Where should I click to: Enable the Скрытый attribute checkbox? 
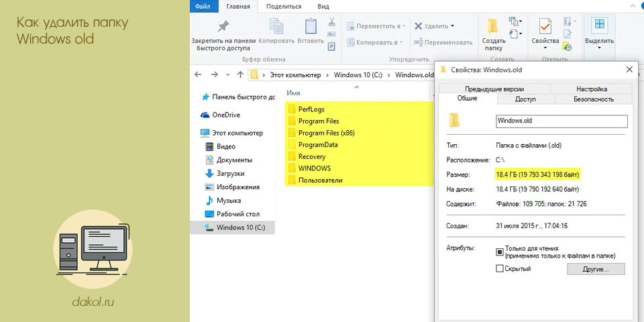click(x=499, y=268)
